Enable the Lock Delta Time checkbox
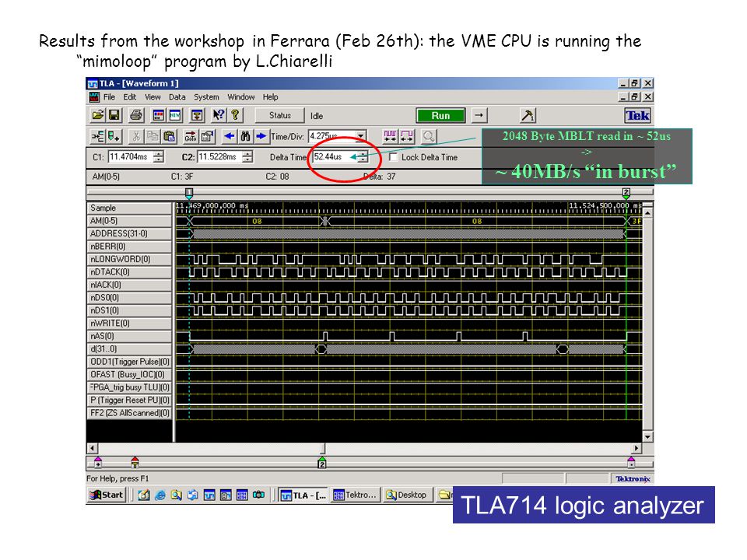Viewport: 747px width, 560px height. pos(394,156)
